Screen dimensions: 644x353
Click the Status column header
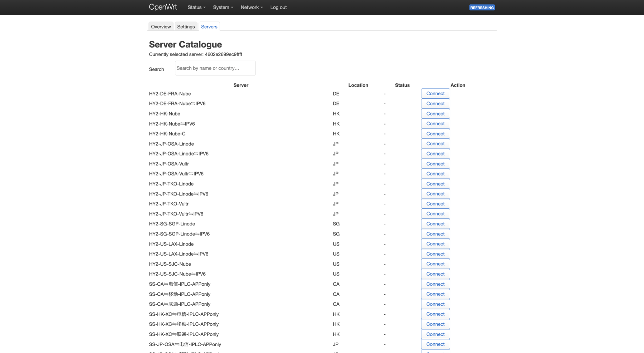(402, 85)
